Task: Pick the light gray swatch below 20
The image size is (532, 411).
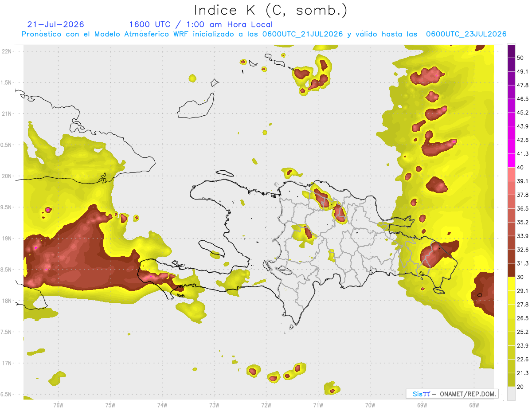Action: coord(511,394)
